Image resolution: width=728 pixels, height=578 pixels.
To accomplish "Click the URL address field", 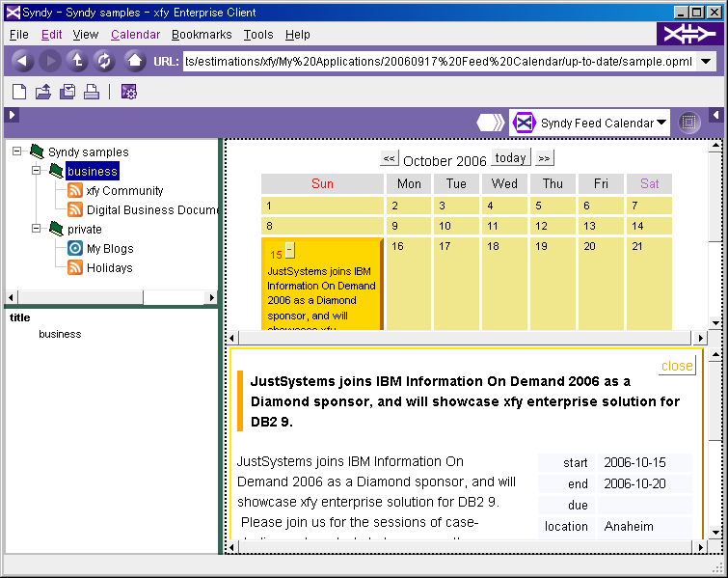I will pyautogui.click(x=439, y=62).
